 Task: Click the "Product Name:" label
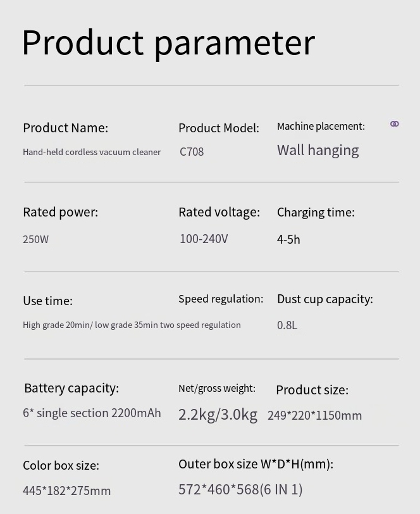tap(65, 128)
